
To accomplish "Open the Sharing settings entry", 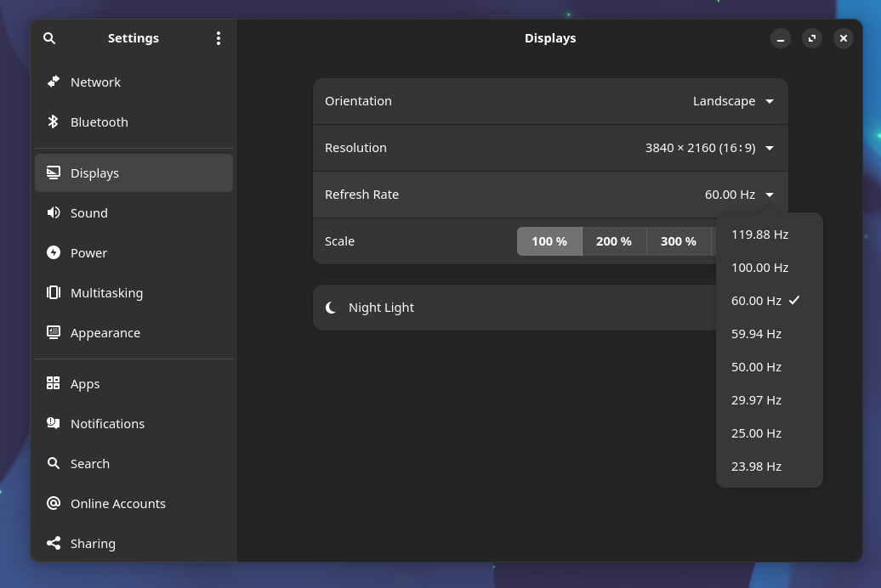I will tap(134, 543).
